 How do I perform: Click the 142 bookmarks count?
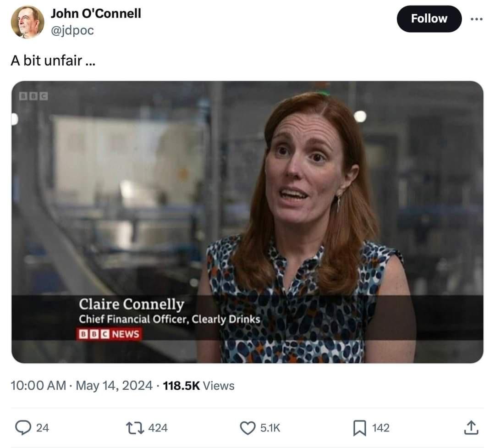pos(380,428)
